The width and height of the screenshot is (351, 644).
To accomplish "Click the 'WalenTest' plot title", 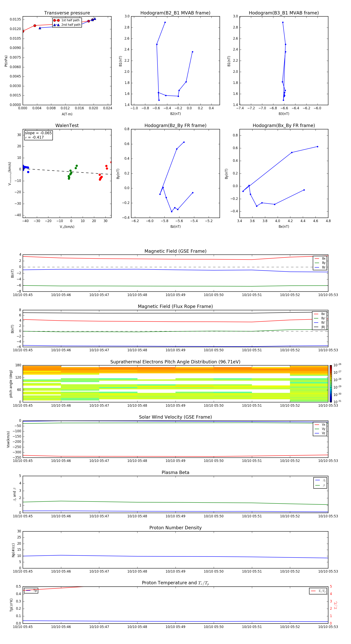I will pyautogui.click(x=67, y=125).
